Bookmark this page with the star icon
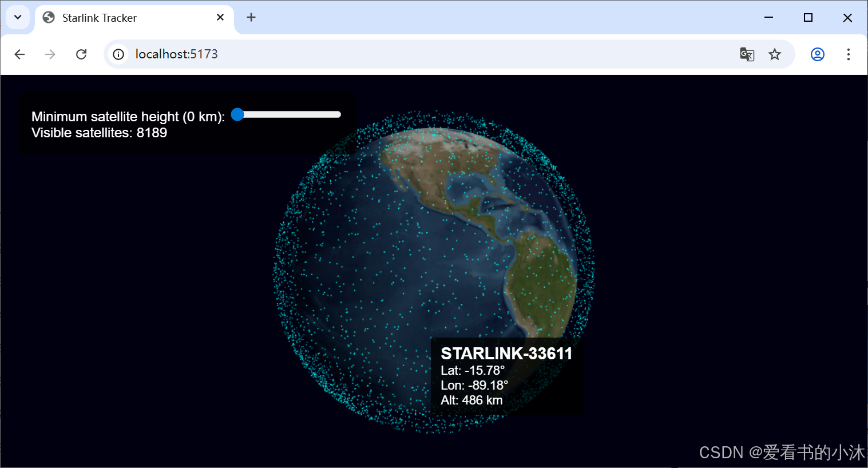Screen dimensions: 868x468 (775, 54)
